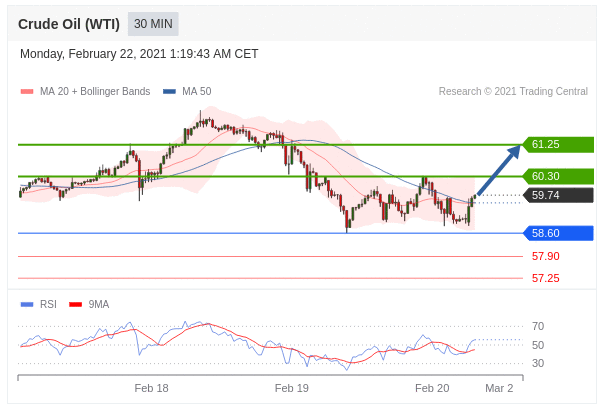The height and width of the screenshot is (408, 603).
Task: Select the 58.60 blue pivot price tag
Action: coord(558,233)
